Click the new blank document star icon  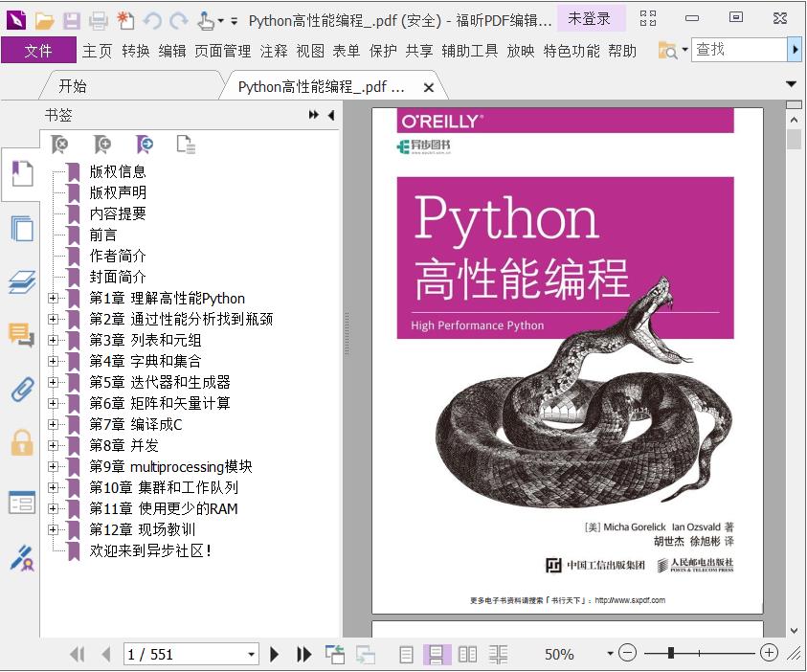point(125,21)
